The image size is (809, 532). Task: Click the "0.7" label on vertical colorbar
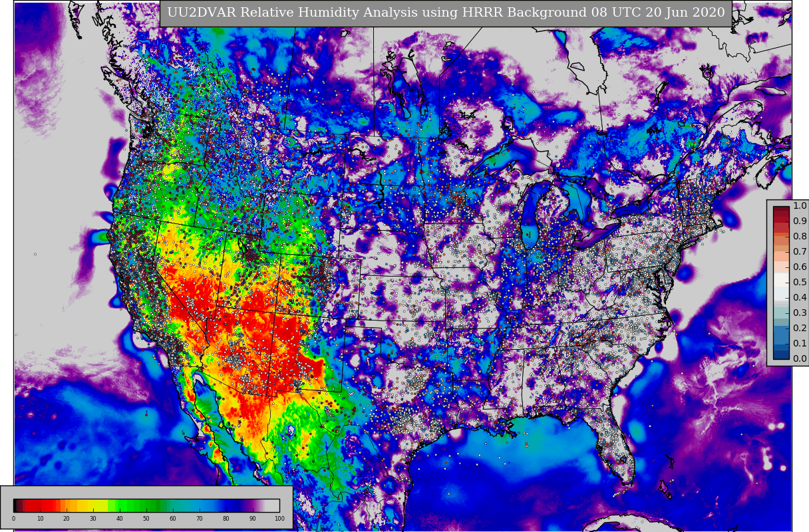click(800, 252)
